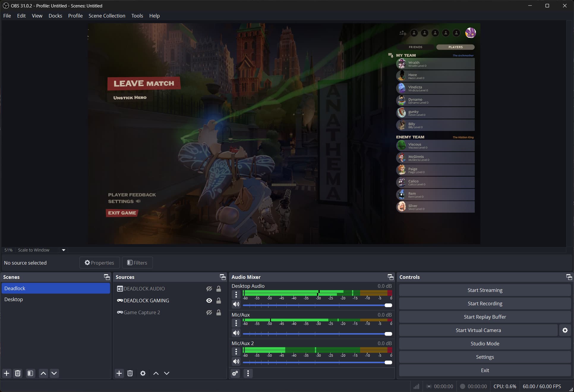The height and width of the screenshot is (392, 574).
Task: Adjust the Desktop Audio volume slider
Action: pos(317,305)
